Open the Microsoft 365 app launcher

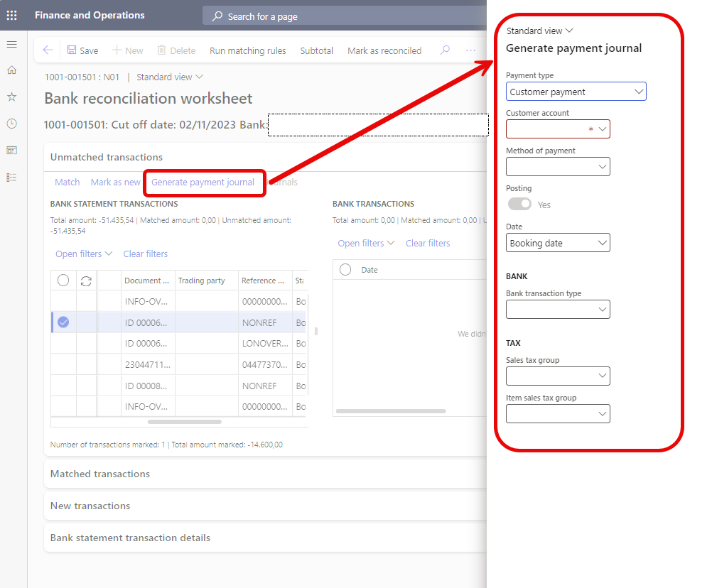(x=11, y=15)
